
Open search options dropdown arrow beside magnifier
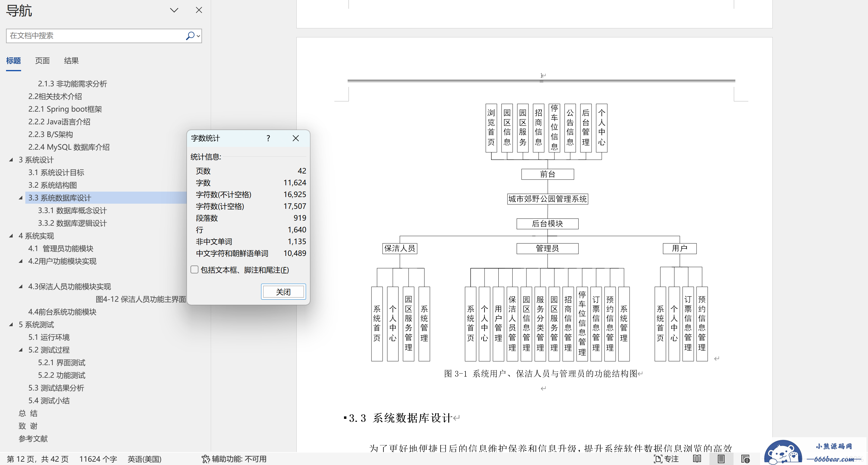[x=198, y=36]
